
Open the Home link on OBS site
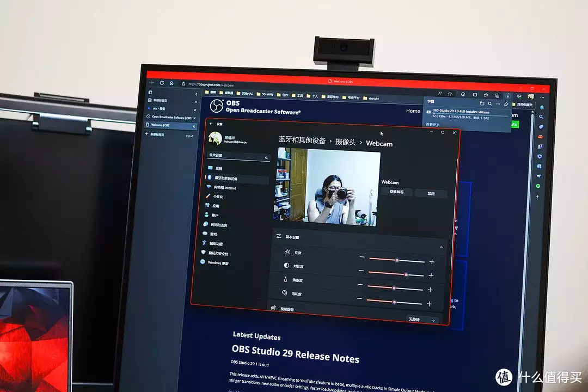(x=413, y=111)
